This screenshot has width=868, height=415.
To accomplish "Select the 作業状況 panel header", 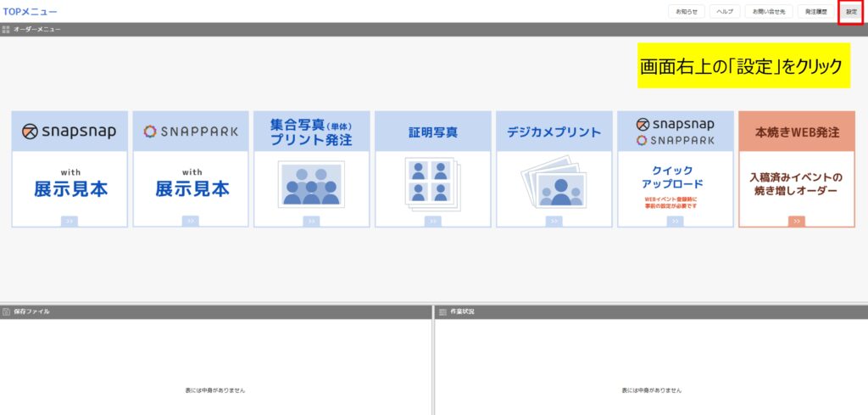I will 651,312.
